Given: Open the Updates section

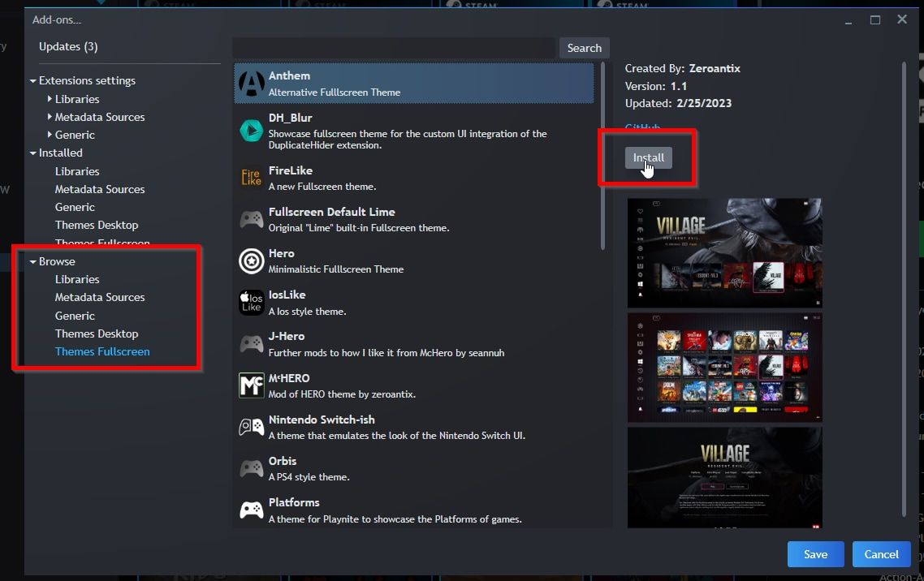Looking at the screenshot, I should [x=67, y=46].
